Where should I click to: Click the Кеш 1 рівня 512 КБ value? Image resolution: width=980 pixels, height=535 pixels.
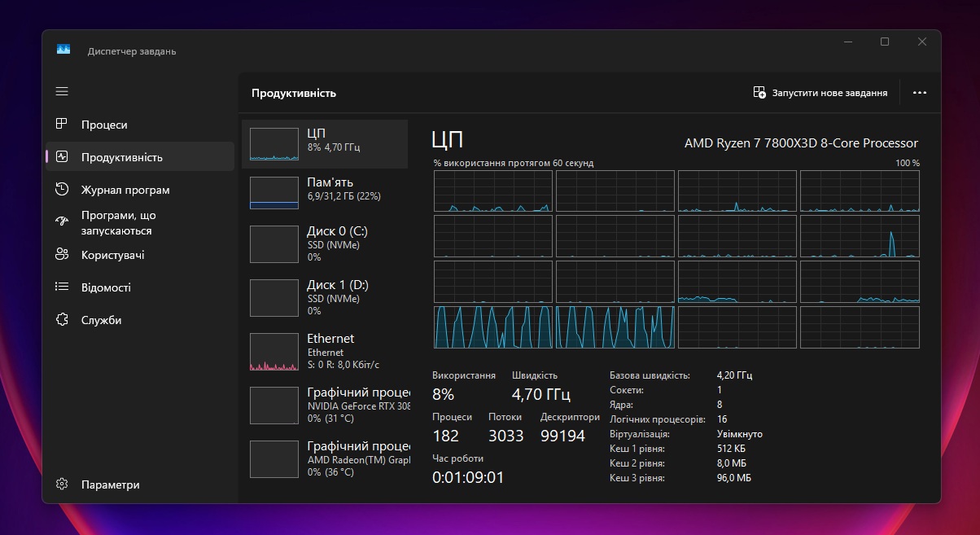tap(732, 449)
